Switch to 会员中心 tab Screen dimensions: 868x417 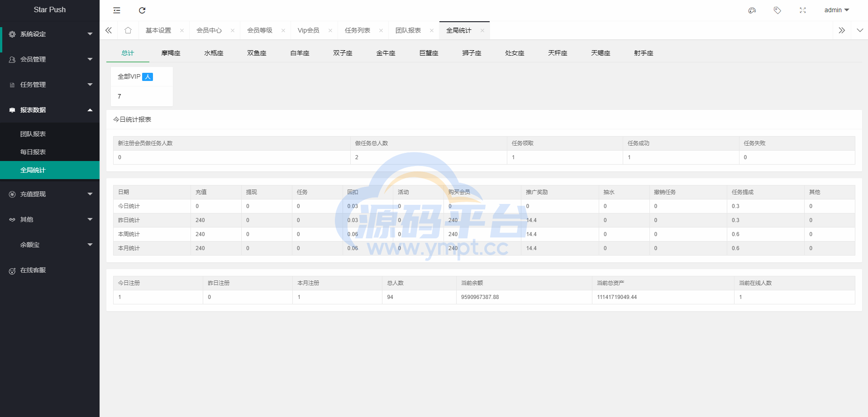[x=209, y=30]
